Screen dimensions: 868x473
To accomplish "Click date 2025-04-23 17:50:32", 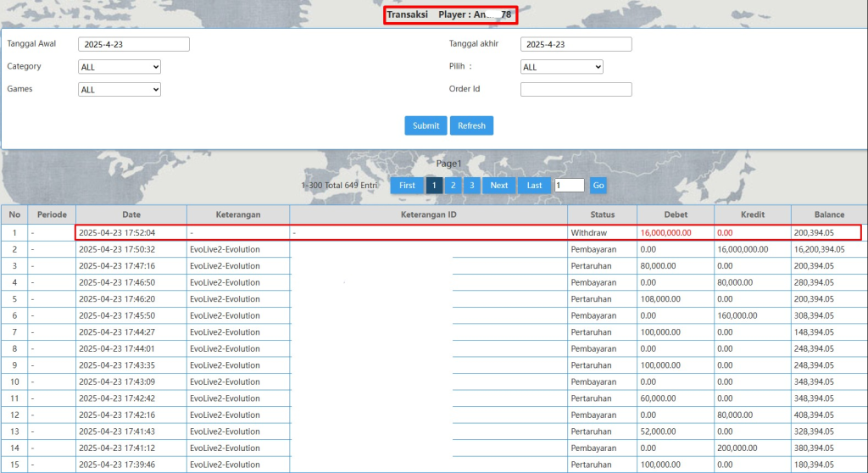I will [x=117, y=250].
